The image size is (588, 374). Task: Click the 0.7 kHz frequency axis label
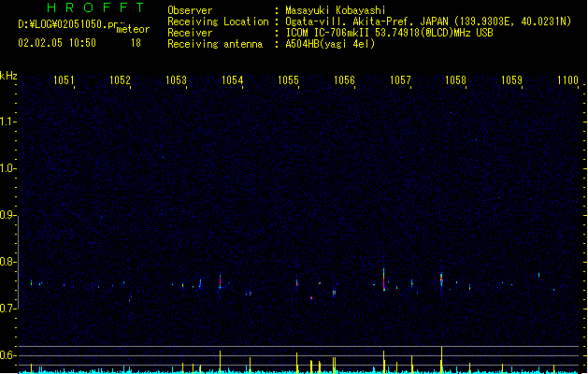[x=7, y=309]
